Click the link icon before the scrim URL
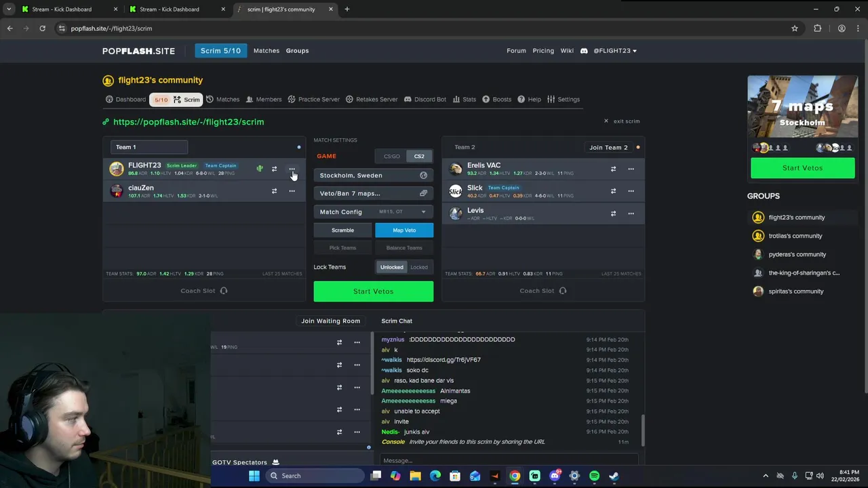This screenshot has width=868, height=488. coord(106,122)
